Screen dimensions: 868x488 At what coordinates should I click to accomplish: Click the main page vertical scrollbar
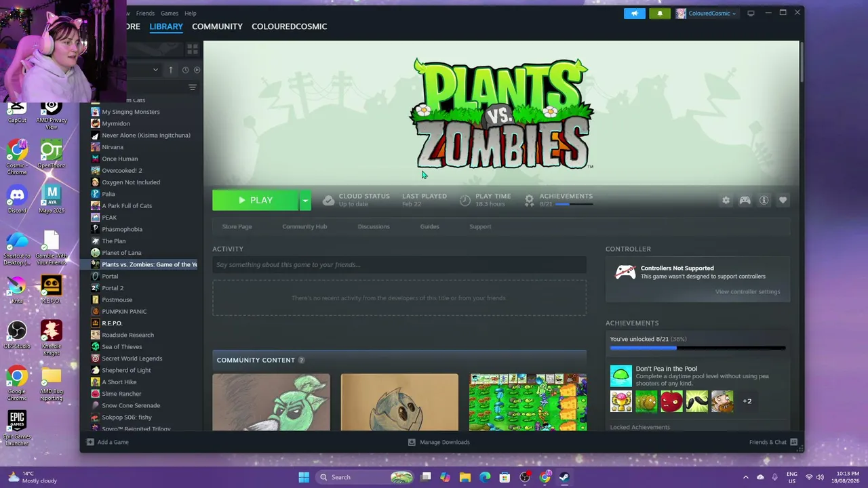coord(802,62)
